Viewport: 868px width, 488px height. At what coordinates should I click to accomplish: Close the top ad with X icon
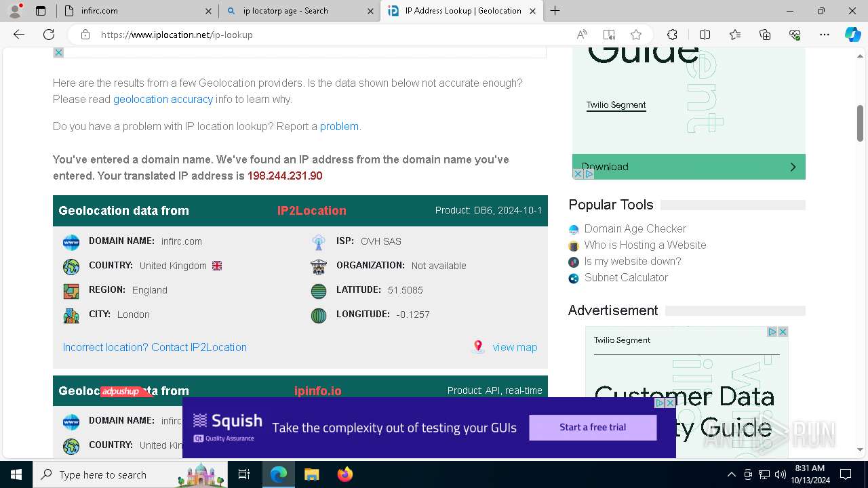pyautogui.click(x=58, y=53)
